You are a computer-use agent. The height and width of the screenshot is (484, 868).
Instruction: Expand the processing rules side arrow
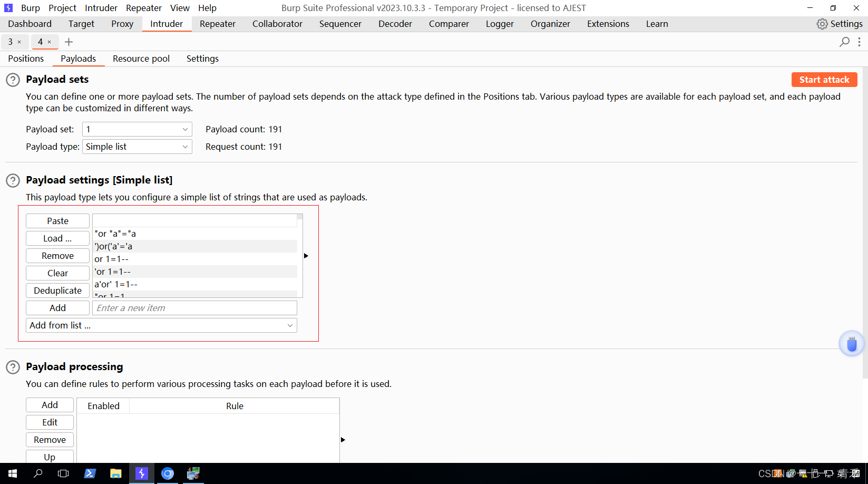(343, 440)
